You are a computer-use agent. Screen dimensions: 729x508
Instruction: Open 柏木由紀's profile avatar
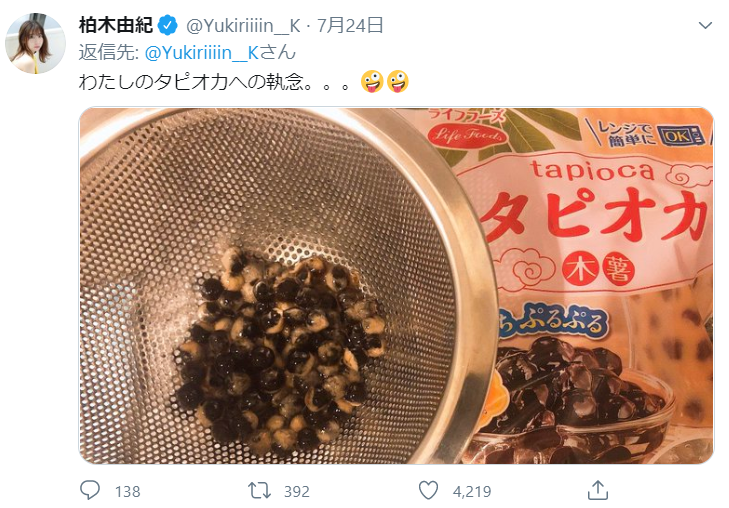(x=35, y=43)
